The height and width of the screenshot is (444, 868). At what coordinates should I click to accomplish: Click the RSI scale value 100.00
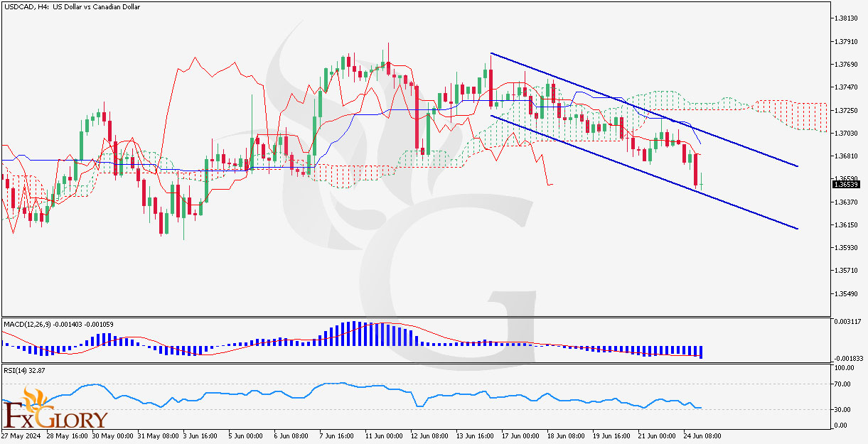click(x=845, y=368)
